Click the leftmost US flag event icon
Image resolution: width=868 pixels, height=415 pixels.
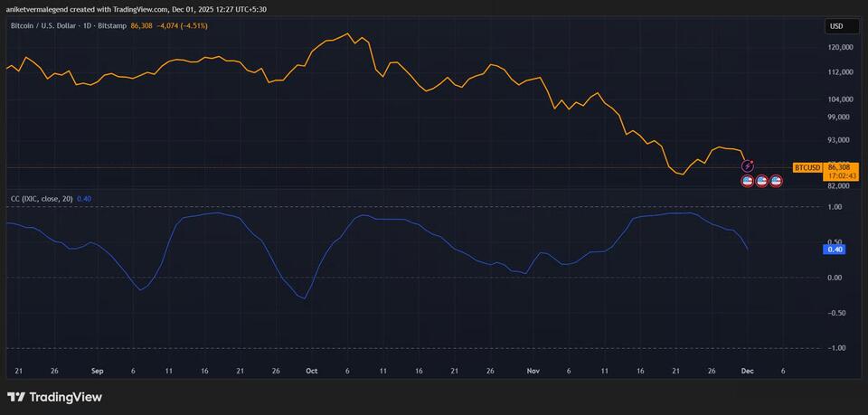tap(748, 181)
